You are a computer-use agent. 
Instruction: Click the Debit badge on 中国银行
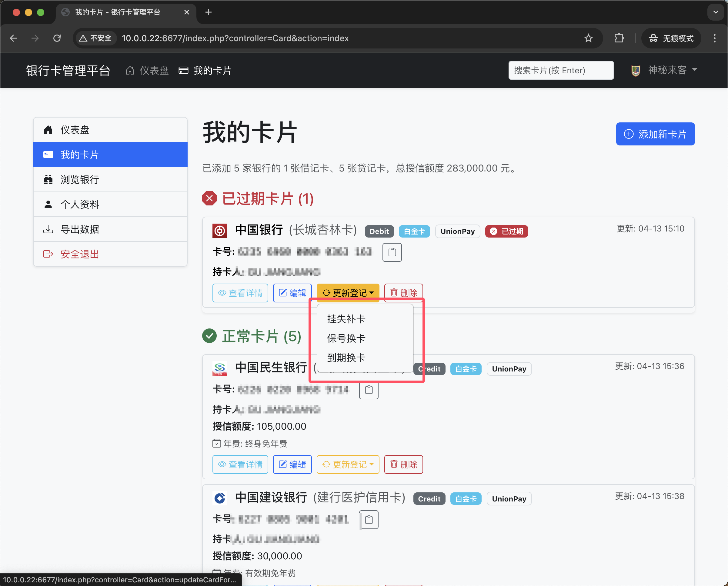coord(379,231)
